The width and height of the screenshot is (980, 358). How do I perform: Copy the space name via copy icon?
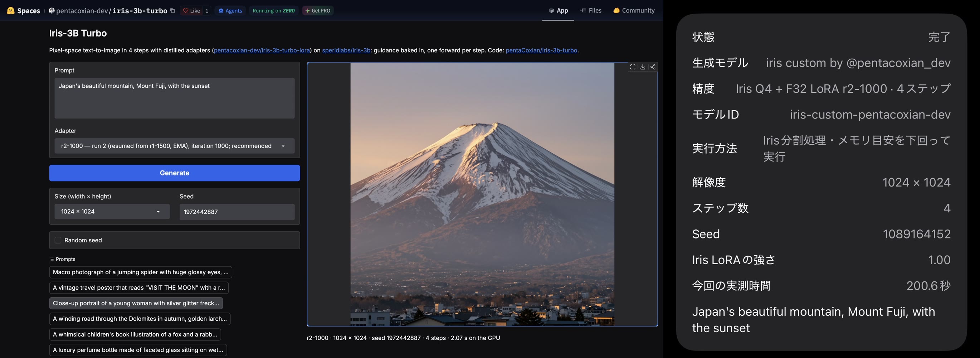(x=173, y=11)
